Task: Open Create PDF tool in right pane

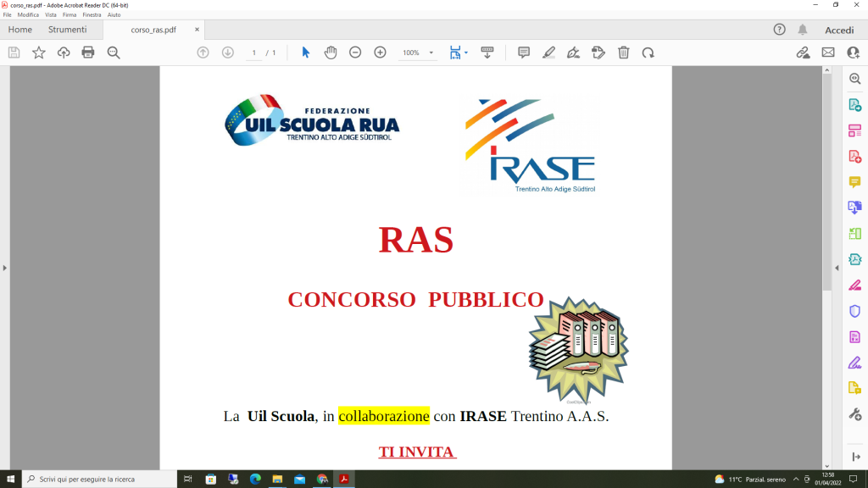Action: [855, 157]
